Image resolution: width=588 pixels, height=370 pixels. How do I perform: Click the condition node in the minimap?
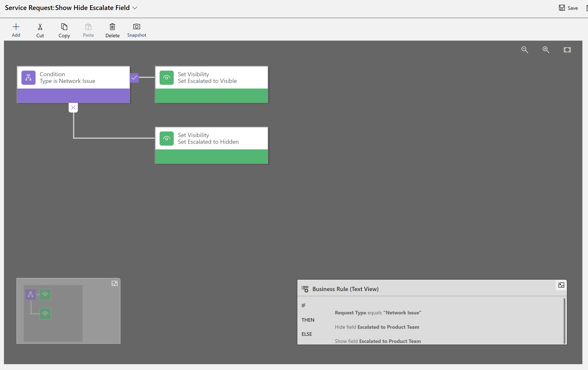coord(31,294)
